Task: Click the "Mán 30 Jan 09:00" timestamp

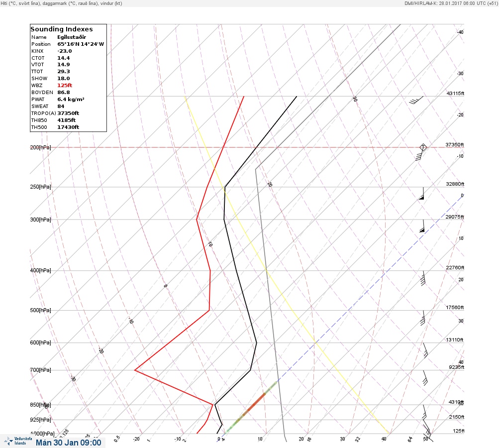Action: point(69,443)
